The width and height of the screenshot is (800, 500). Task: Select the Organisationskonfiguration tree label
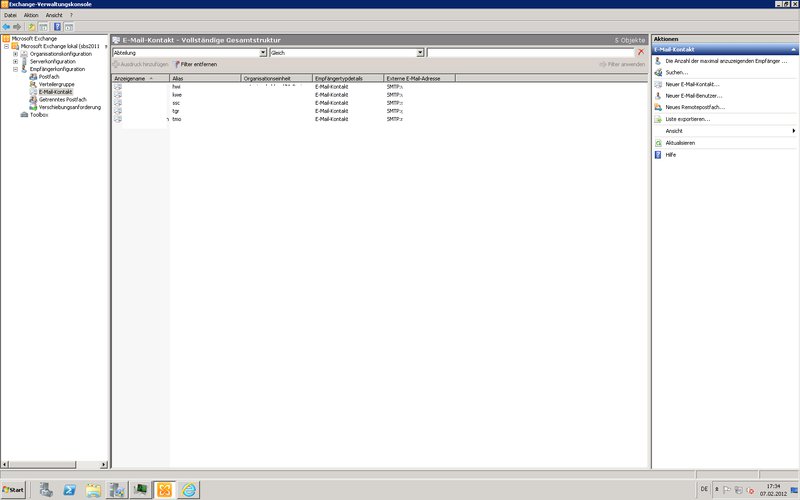[x=61, y=54]
